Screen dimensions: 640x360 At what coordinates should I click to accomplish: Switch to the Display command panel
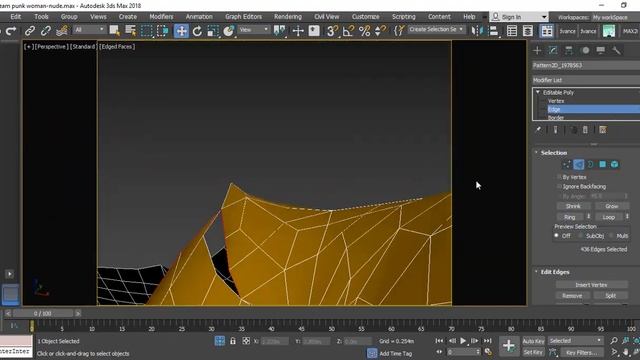tap(600, 50)
